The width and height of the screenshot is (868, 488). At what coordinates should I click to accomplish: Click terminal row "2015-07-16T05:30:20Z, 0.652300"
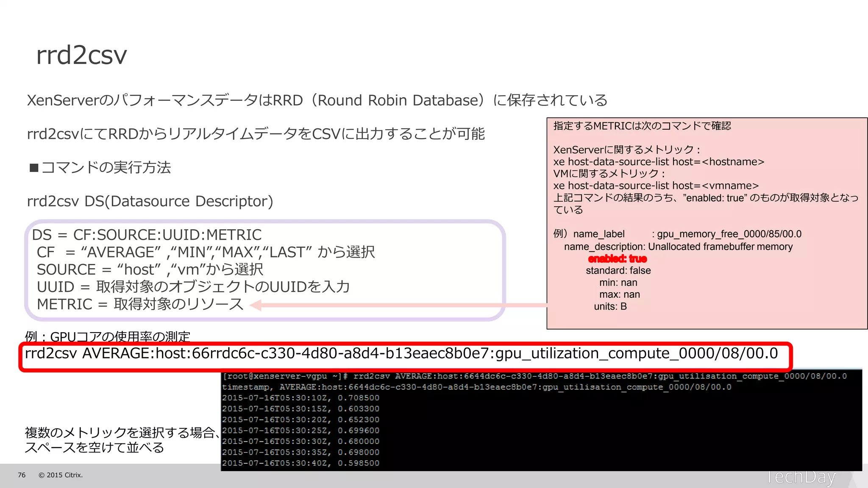[300, 420]
